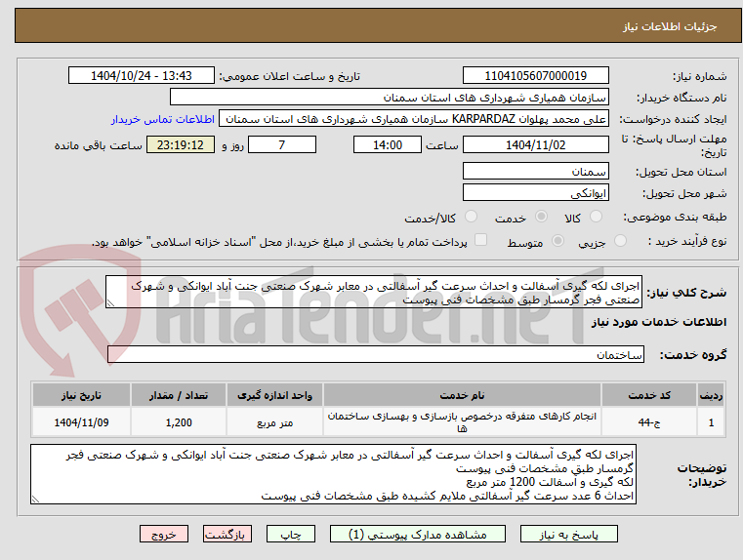Click the پاسخ به نیاز button
The width and height of the screenshot is (743, 560).
[568, 534]
